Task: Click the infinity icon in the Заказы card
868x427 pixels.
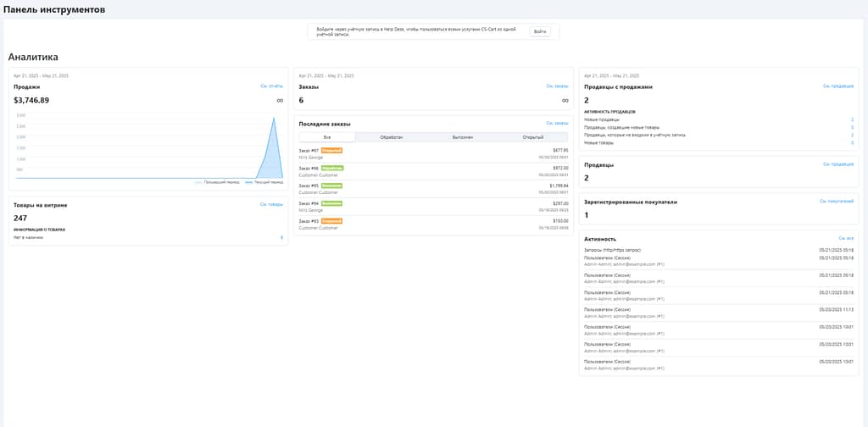Action: (565, 100)
